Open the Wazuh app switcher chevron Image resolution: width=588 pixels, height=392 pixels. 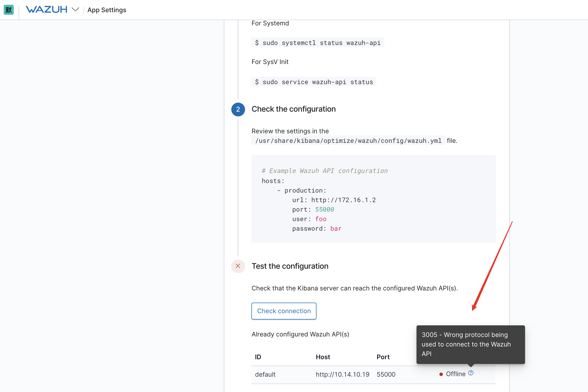[75, 10]
